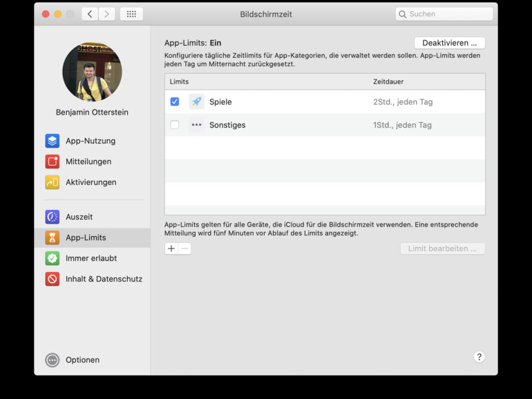Image resolution: width=532 pixels, height=399 pixels.
Task: Click Benjamin Otterstein's profile picture
Action: click(x=92, y=72)
